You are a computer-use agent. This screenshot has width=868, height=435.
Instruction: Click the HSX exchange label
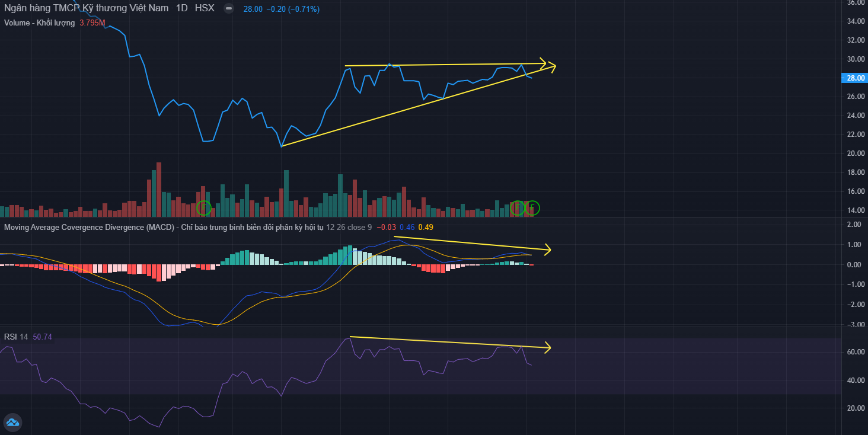[x=205, y=9]
